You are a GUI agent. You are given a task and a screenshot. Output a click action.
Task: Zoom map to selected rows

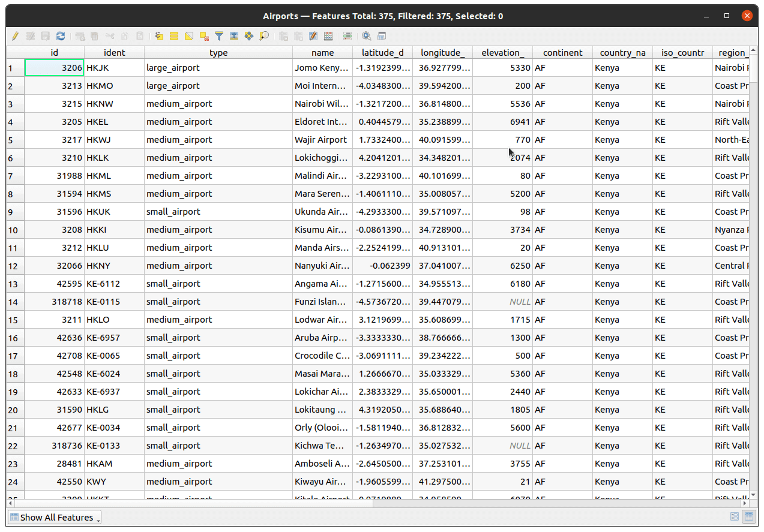[x=264, y=37]
